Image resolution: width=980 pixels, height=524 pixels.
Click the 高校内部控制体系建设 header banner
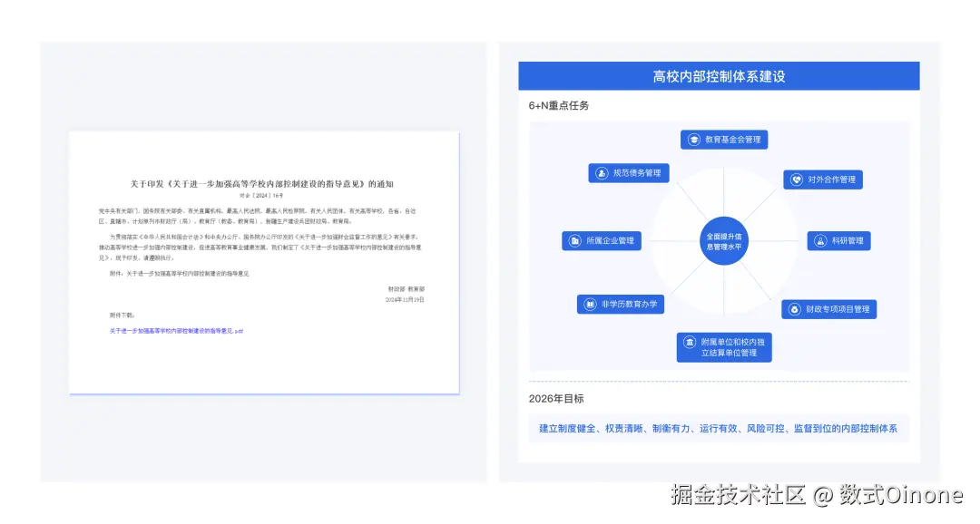tap(719, 75)
